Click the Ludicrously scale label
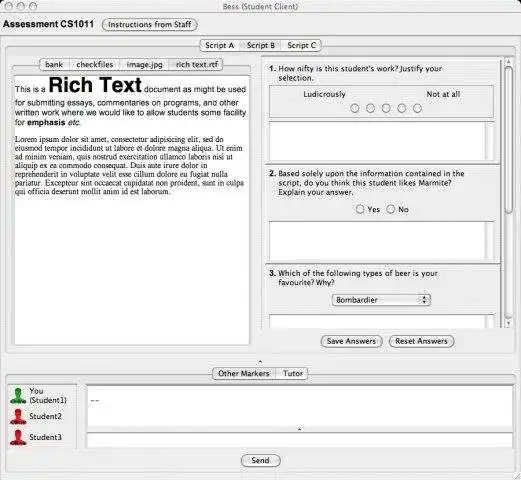The image size is (521, 480). [x=324, y=94]
